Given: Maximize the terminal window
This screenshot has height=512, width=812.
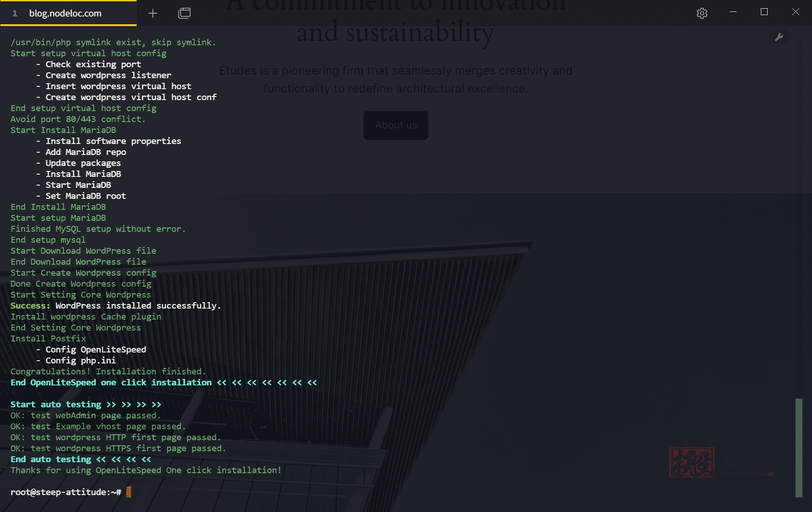Looking at the screenshot, I should pyautogui.click(x=764, y=12).
